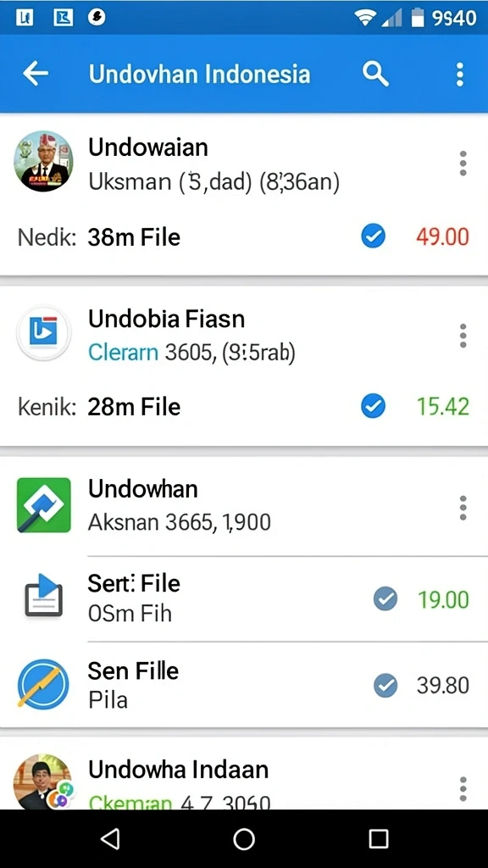This screenshot has height=868, width=488.
Task: Tap the Sen Fille compass icon
Action: click(x=43, y=685)
